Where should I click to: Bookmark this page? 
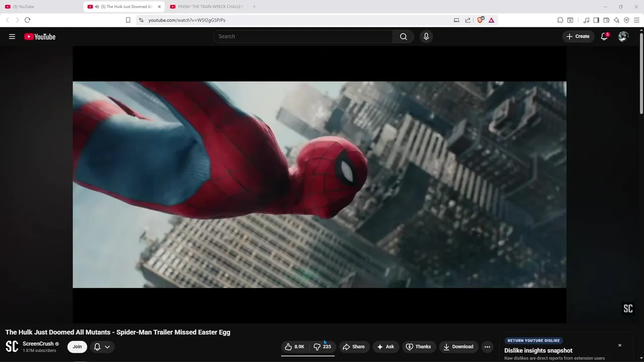click(x=128, y=20)
